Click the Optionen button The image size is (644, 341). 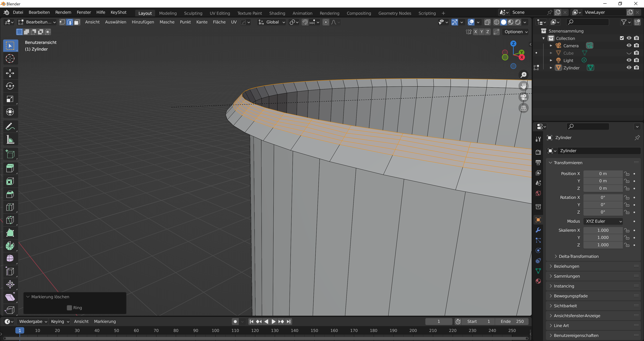click(x=516, y=32)
